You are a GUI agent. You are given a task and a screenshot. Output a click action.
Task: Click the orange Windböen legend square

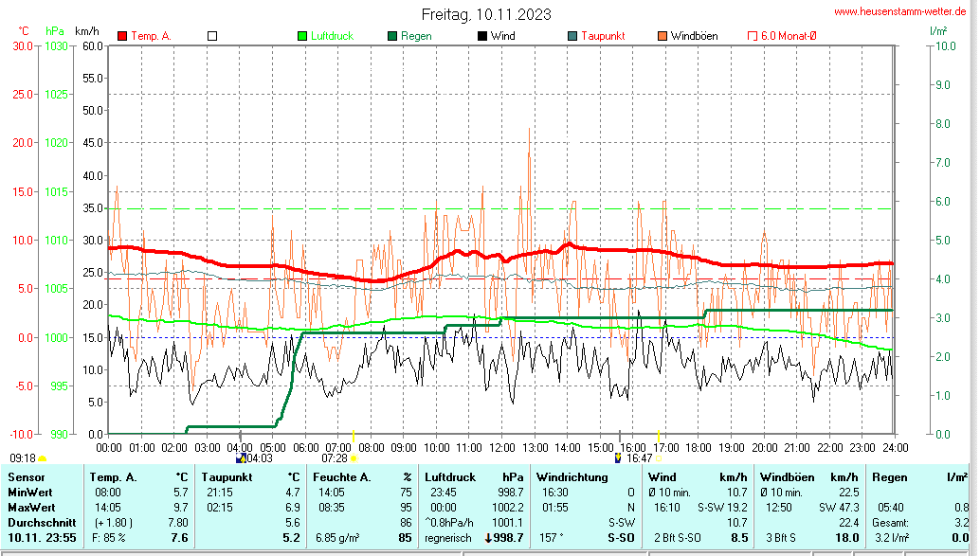(x=662, y=36)
